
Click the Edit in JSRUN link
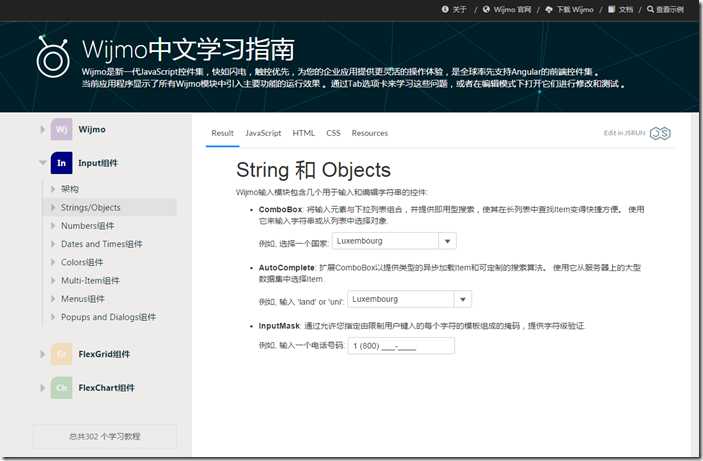pyautogui.click(x=624, y=133)
